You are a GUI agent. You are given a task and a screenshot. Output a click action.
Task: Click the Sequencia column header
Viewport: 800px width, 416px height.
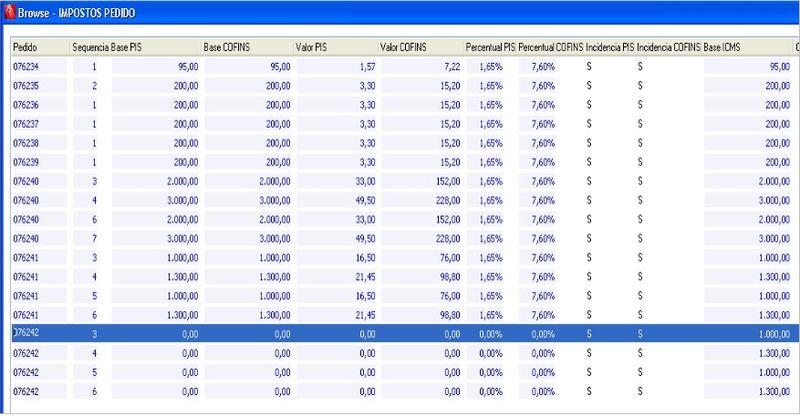(x=90, y=47)
